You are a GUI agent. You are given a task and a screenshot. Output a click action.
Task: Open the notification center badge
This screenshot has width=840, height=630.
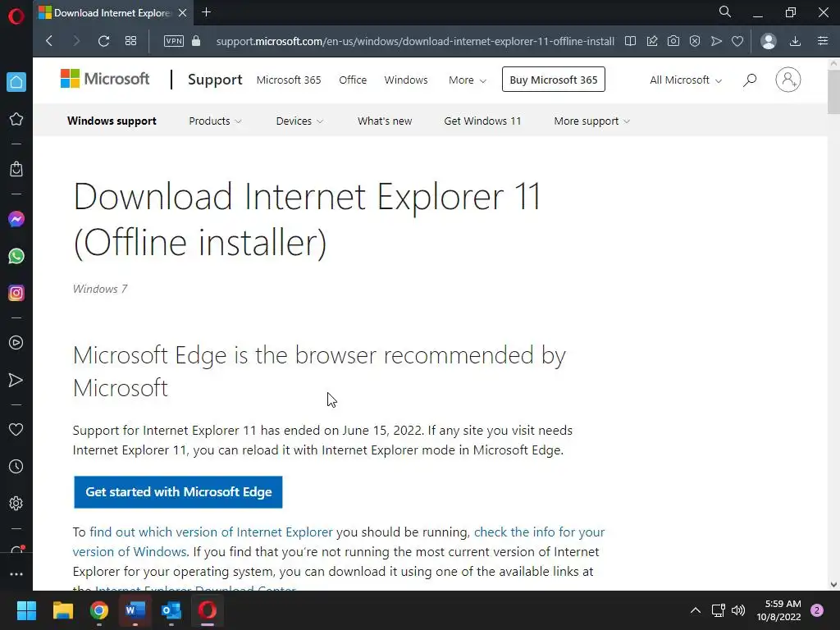pos(817,610)
